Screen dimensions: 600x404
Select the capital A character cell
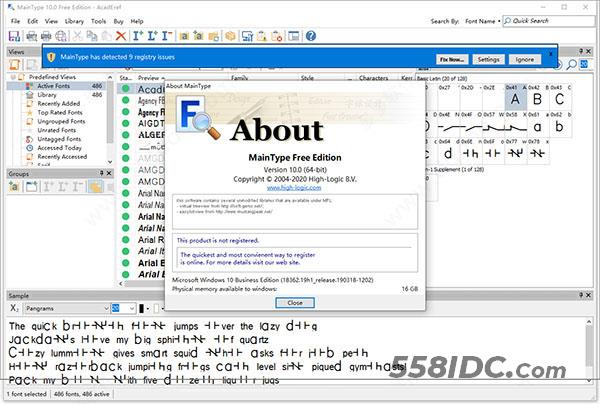[x=516, y=99]
